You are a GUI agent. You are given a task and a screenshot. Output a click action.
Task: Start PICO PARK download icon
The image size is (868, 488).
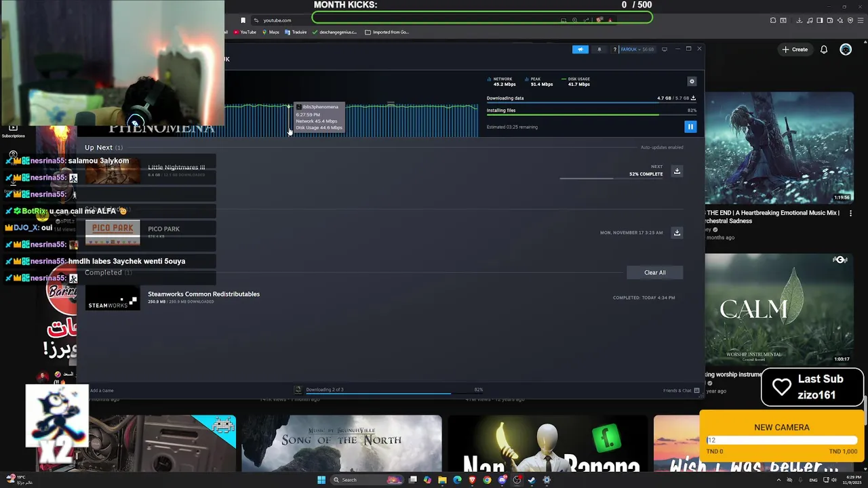[x=677, y=232]
